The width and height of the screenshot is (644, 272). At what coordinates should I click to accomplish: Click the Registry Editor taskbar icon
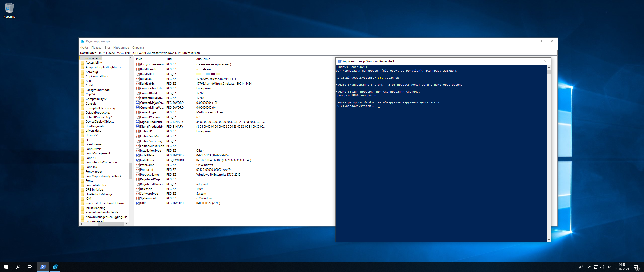click(x=55, y=267)
